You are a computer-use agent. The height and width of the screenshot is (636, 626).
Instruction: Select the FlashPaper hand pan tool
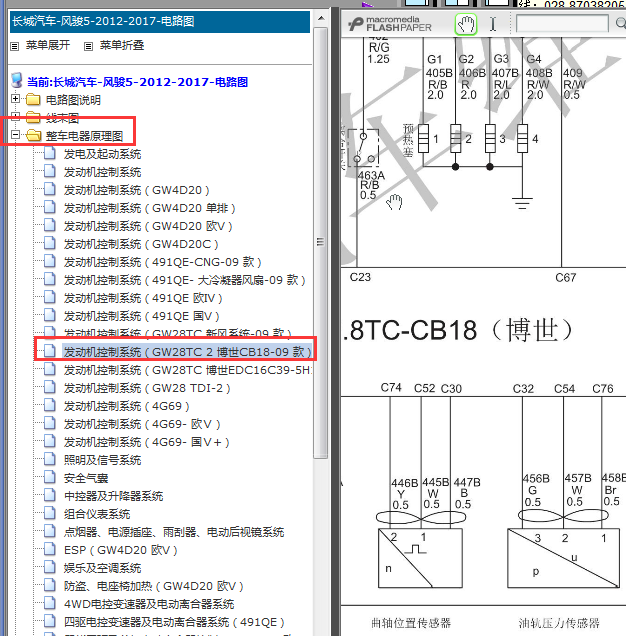pyautogui.click(x=466, y=24)
